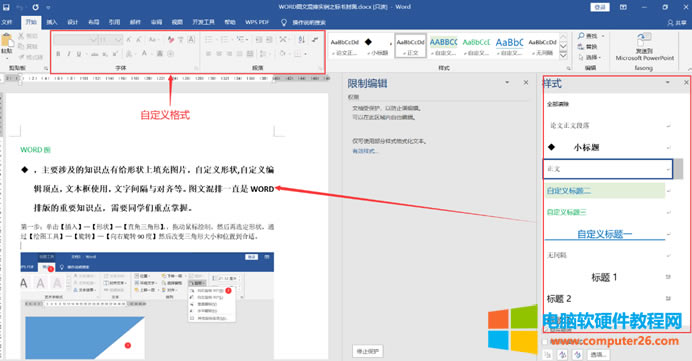Click the text highlight color button
The height and width of the screenshot is (361, 692).
point(129,54)
